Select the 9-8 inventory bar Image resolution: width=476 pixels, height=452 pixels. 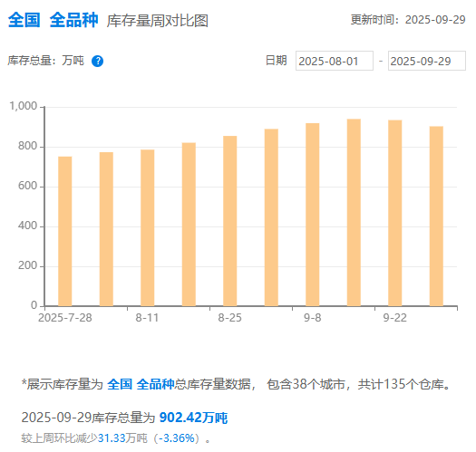tap(313, 215)
